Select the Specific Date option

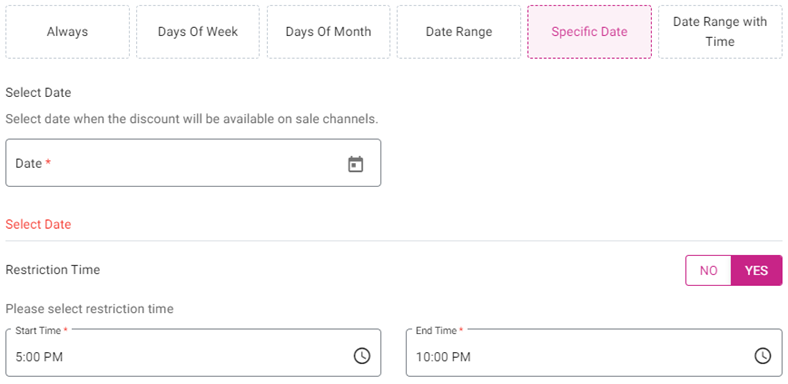[x=589, y=32]
